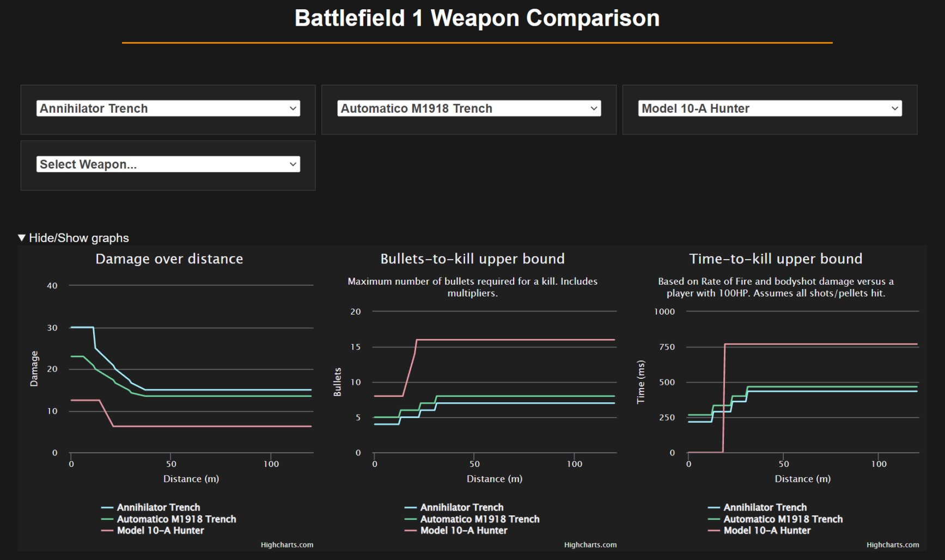The image size is (945, 560).
Task: Toggle Annihilator Trench in the Bullets-to-kill legend
Action: point(454,507)
